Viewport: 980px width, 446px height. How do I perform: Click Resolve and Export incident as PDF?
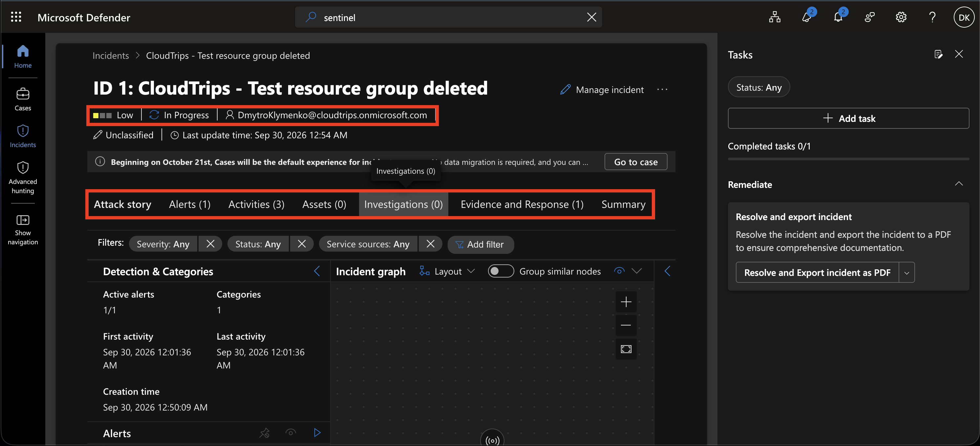817,273
